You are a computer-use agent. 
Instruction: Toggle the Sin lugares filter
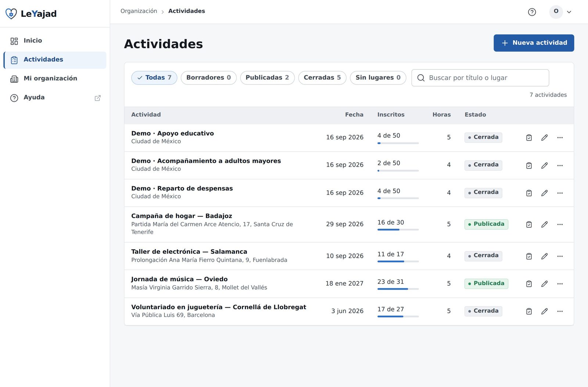[378, 77]
